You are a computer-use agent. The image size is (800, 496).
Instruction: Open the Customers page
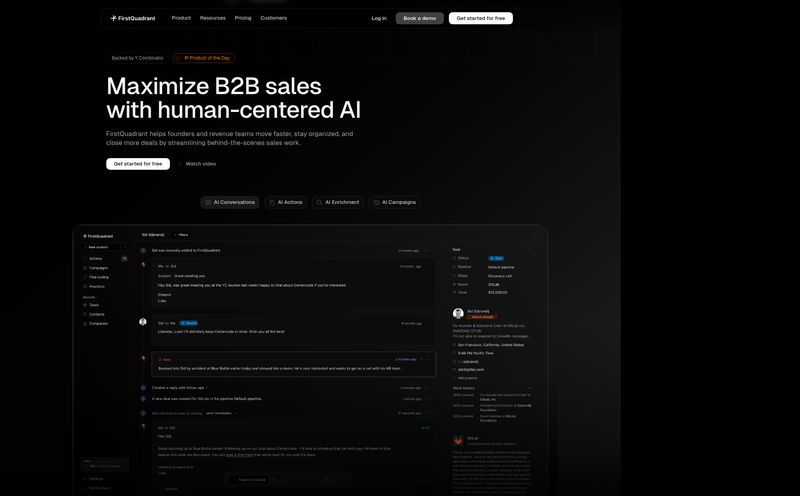273,18
